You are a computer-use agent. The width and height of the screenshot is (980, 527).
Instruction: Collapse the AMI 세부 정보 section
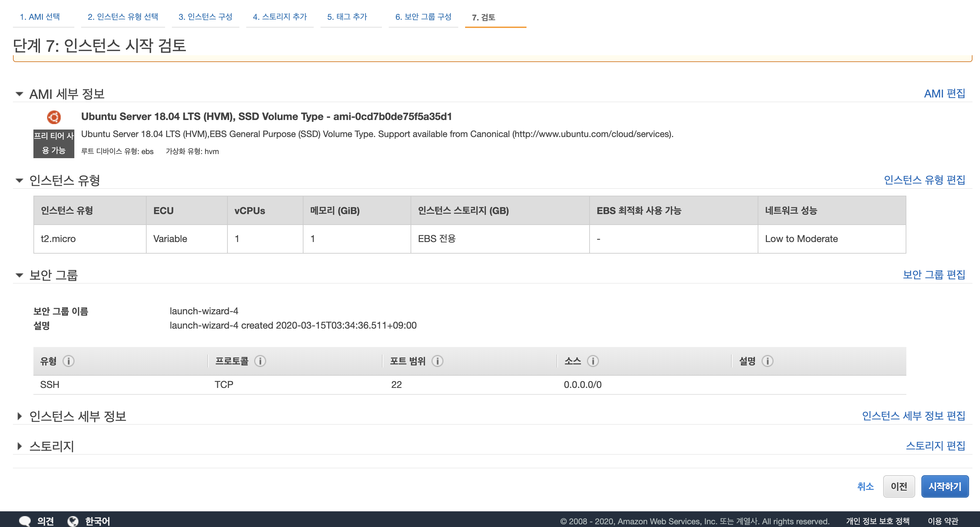tap(19, 94)
